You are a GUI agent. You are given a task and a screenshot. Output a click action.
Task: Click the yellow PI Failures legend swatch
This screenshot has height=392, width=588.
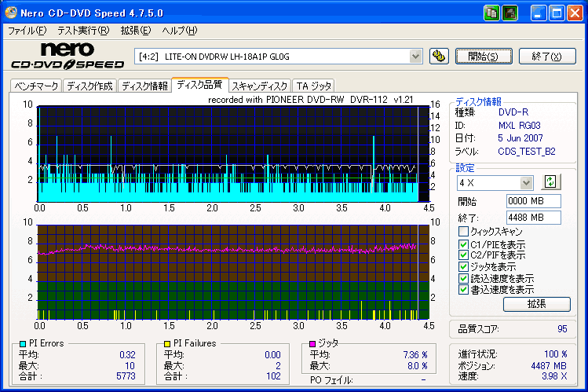[x=167, y=343]
